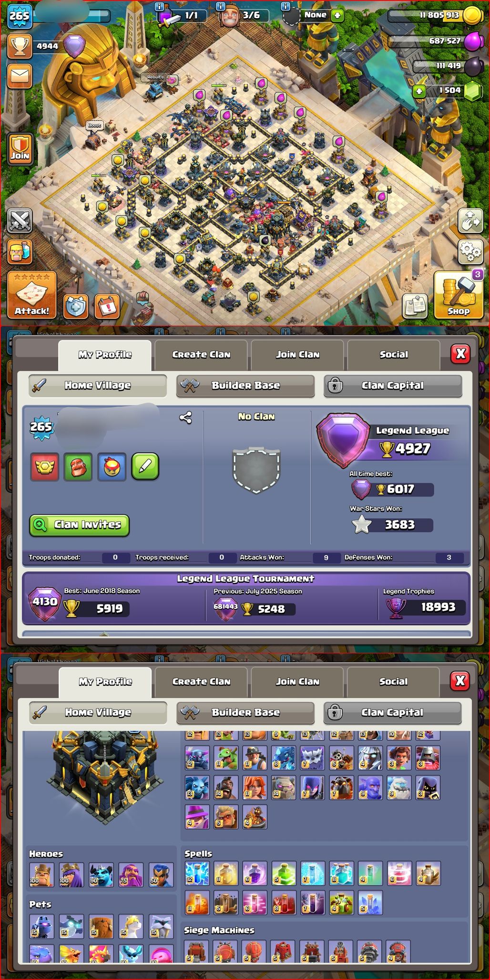The height and width of the screenshot is (980, 490).
Task: Open the Shop with hammer and coins
Action: pos(458,295)
